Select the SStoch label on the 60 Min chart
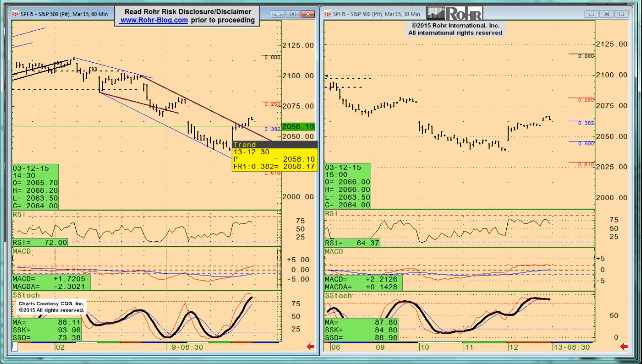Viewport: 642px width, 364px height. point(26,295)
